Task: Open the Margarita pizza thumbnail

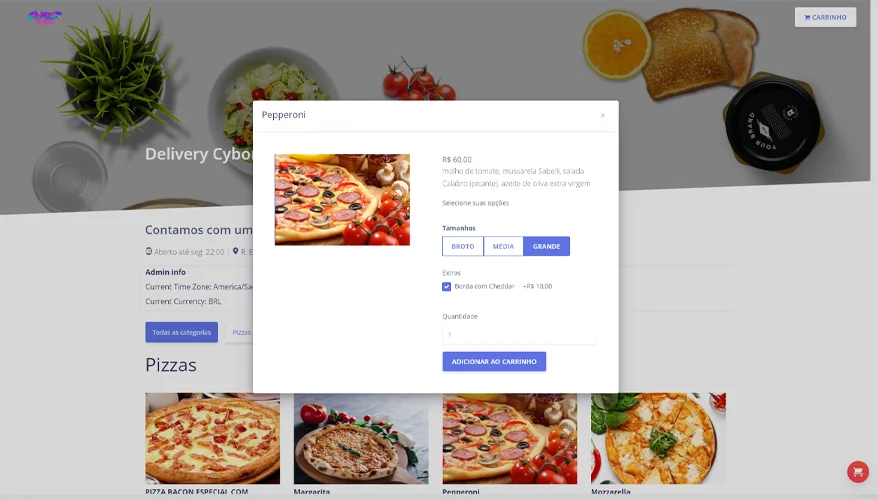Action: click(x=361, y=438)
